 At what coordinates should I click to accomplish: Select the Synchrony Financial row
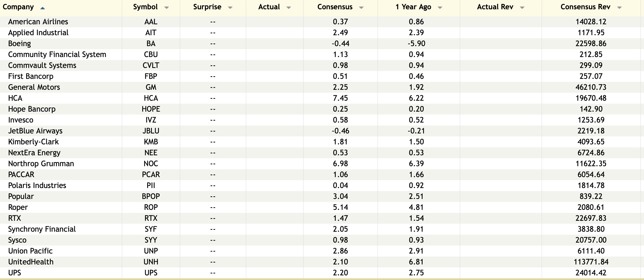tap(42, 229)
